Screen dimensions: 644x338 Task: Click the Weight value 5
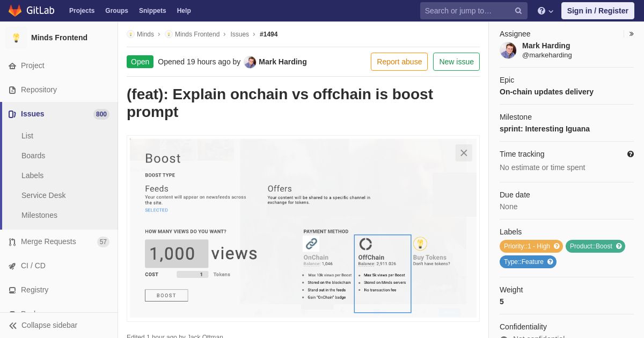pyautogui.click(x=502, y=302)
